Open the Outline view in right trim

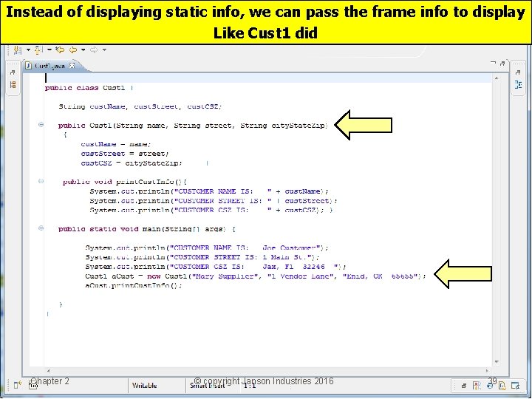tap(518, 84)
